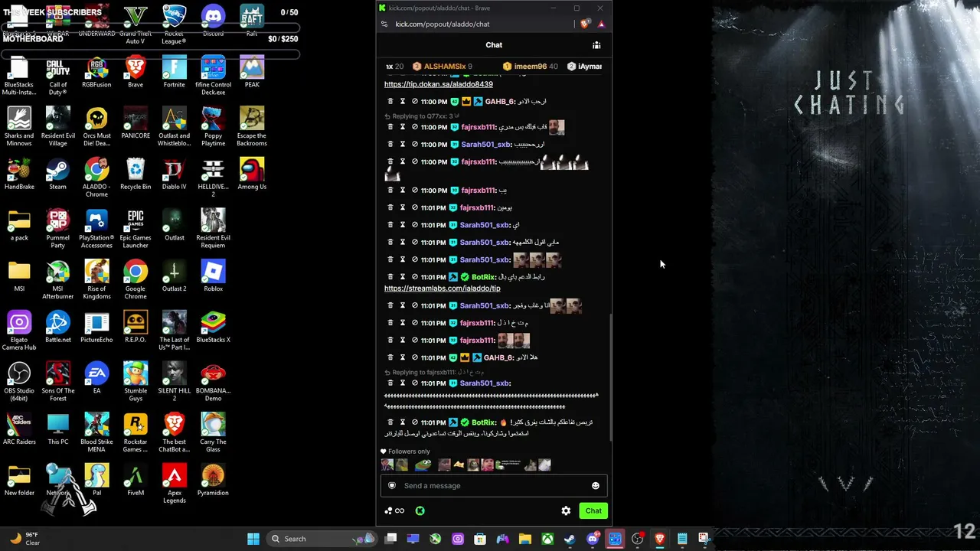
Task: Open the FiveM desktop shortcut
Action: 136,480
